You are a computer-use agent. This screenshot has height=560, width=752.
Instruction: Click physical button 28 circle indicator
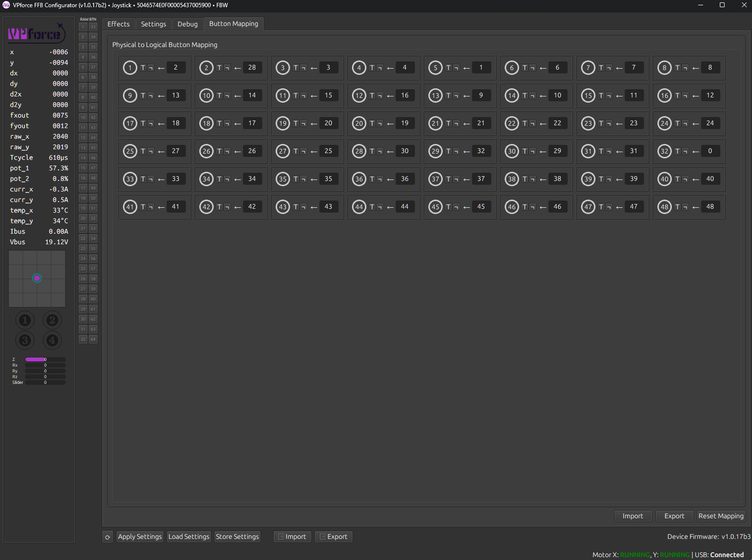359,151
